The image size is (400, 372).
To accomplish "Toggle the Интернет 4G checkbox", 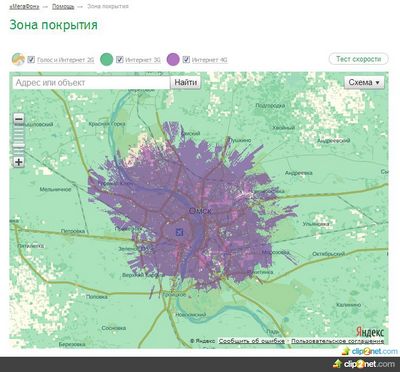I will click(186, 60).
